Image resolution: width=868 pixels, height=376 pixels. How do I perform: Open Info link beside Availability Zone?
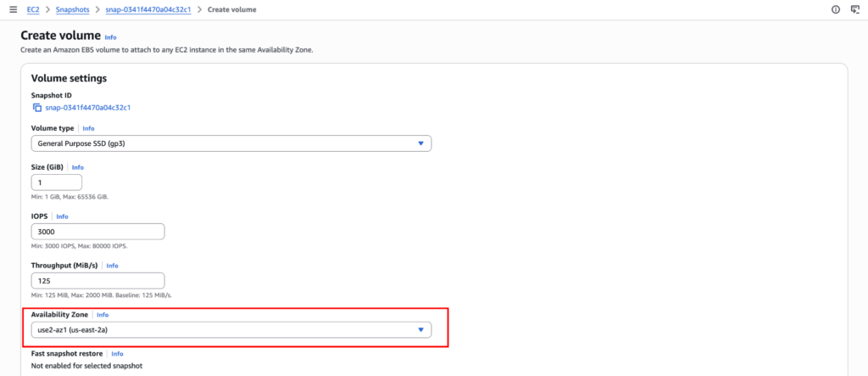[103, 314]
